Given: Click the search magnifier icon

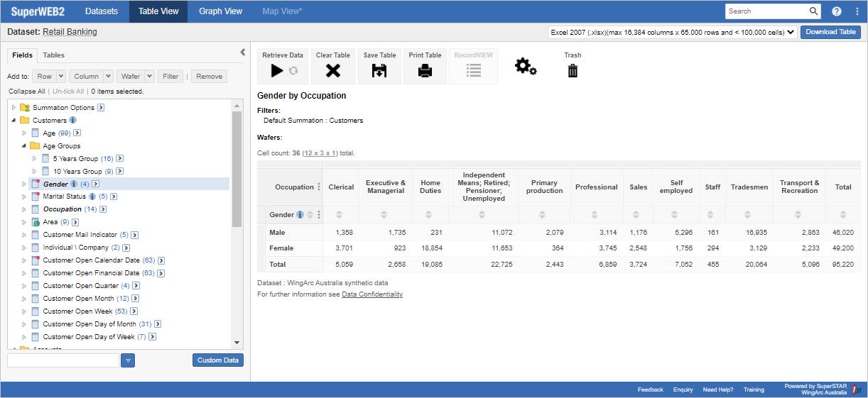Looking at the screenshot, I should point(814,11).
